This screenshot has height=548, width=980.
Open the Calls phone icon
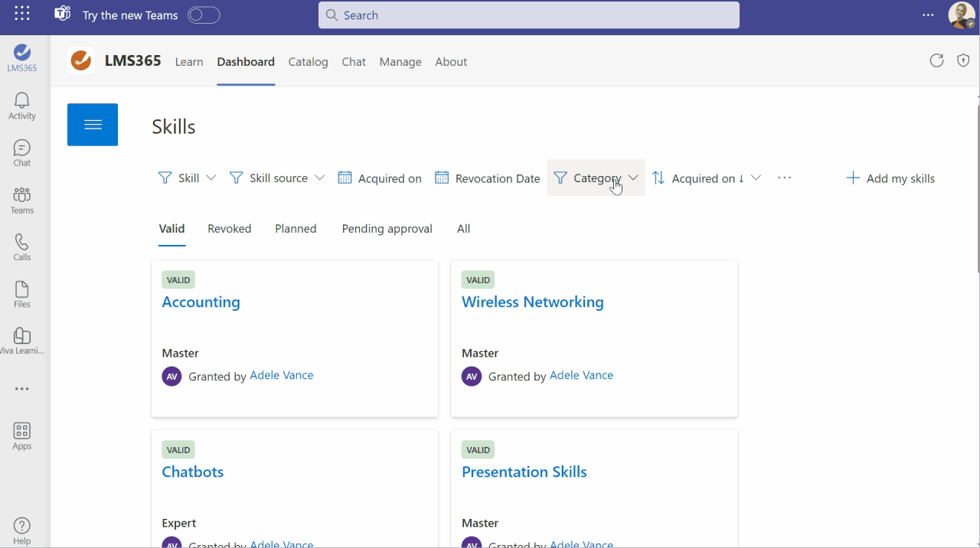tap(22, 247)
